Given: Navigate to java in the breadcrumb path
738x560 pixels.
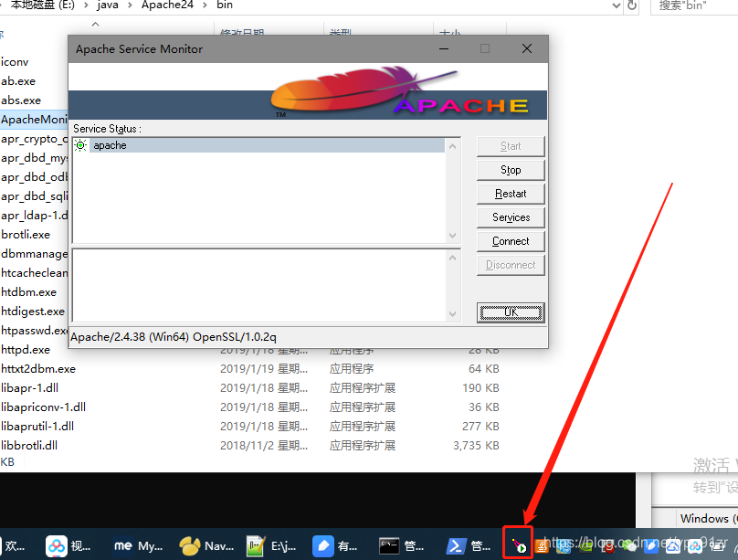Looking at the screenshot, I should pos(107,5).
